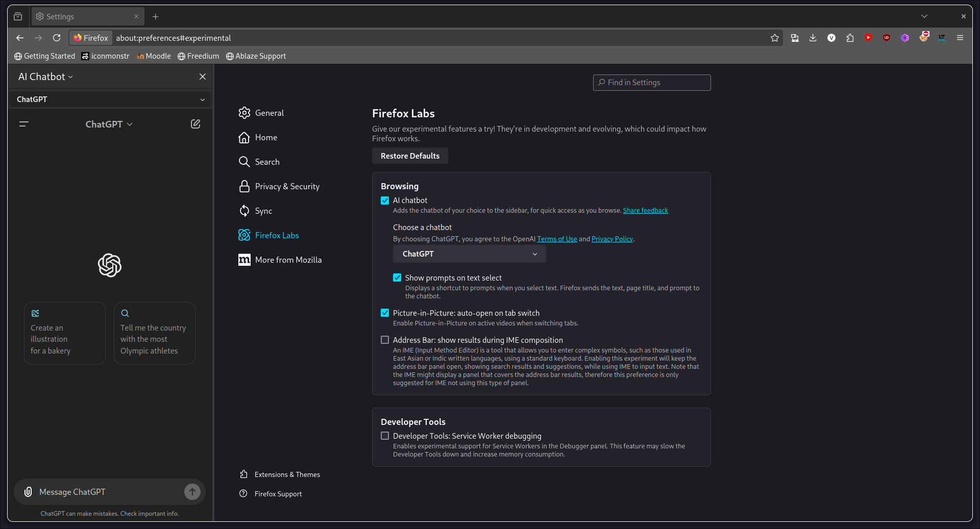Click the purple extension icon in toolbar
The image size is (980, 529).
(905, 38)
